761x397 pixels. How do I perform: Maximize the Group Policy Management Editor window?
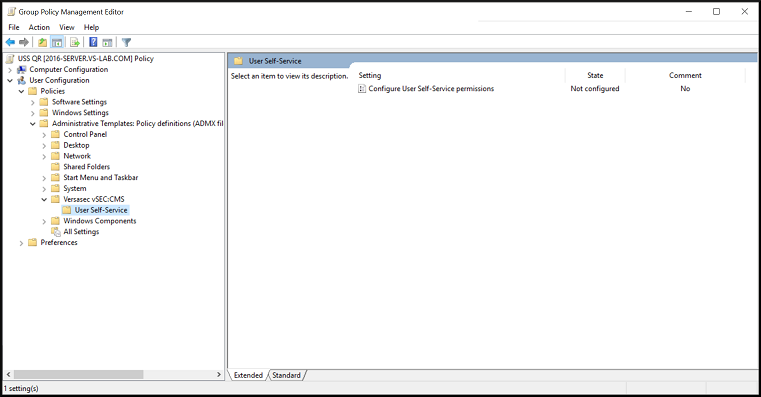click(x=716, y=12)
